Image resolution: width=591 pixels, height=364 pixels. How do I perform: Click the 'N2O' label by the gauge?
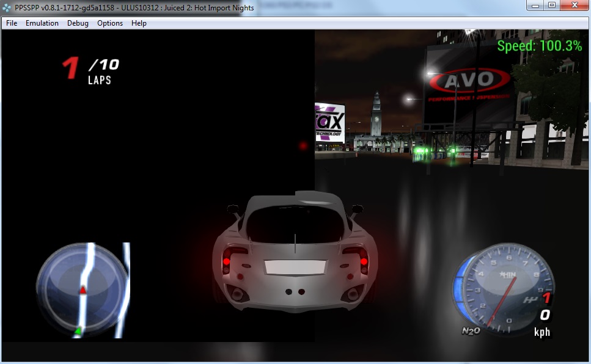coord(471,331)
